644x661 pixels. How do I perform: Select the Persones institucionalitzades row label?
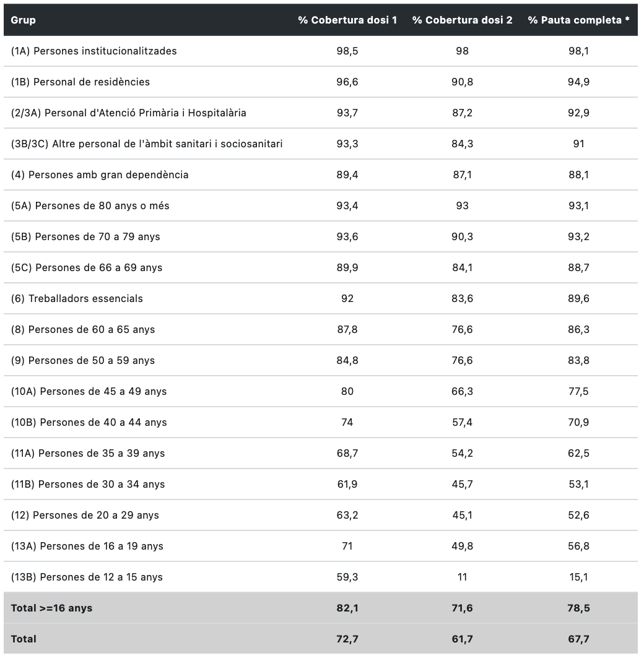[94, 51]
